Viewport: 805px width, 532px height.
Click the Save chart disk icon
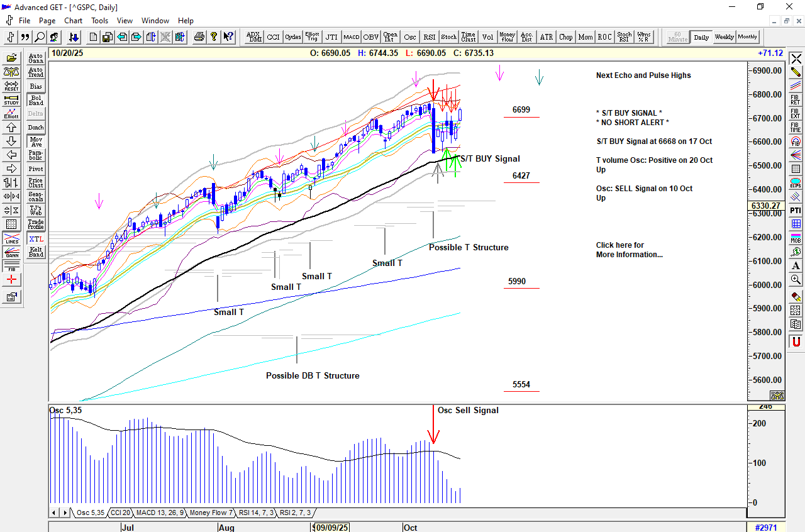pyautogui.click(x=108, y=37)
